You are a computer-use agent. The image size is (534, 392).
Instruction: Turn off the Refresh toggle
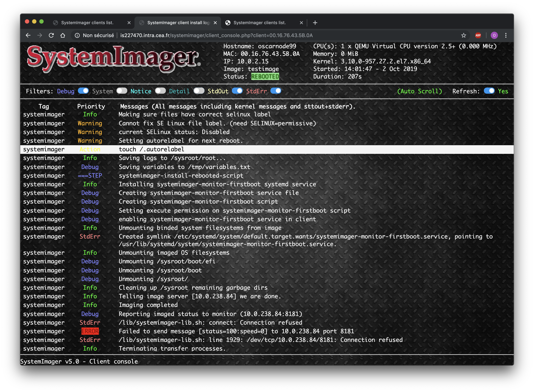point(489,91)
